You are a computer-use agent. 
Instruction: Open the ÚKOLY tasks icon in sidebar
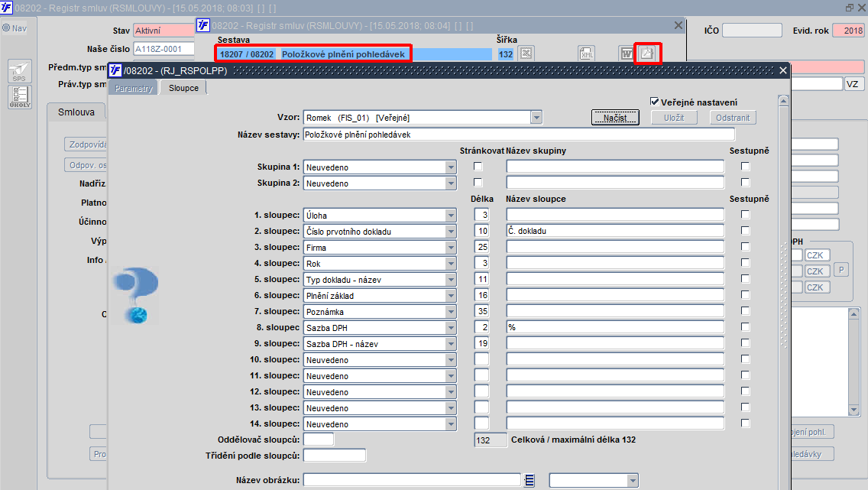(x=19, y=97)
